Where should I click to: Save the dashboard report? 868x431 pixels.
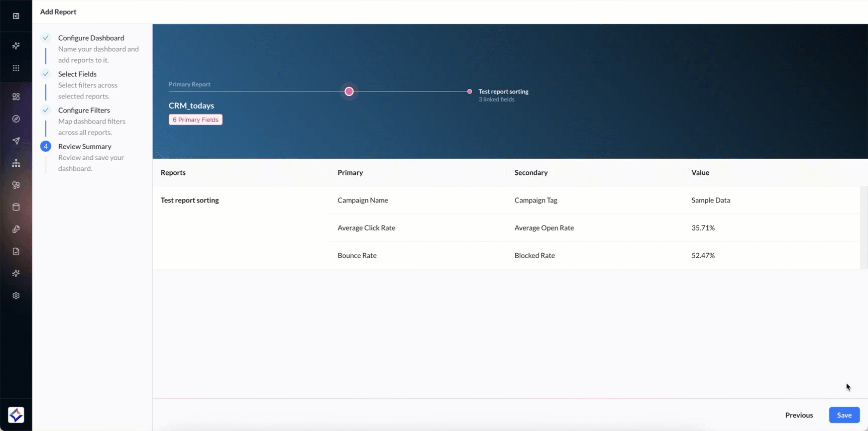[844, 415]
